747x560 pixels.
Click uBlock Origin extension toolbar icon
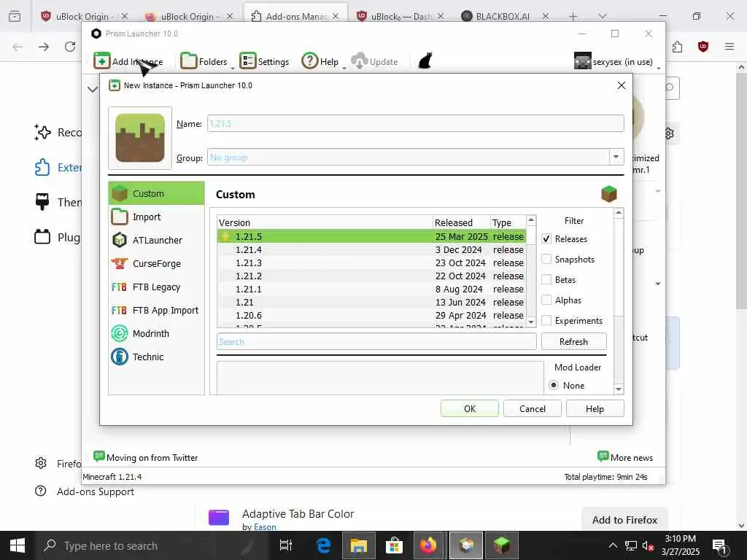pyautogui.click(x=703, y=47)
